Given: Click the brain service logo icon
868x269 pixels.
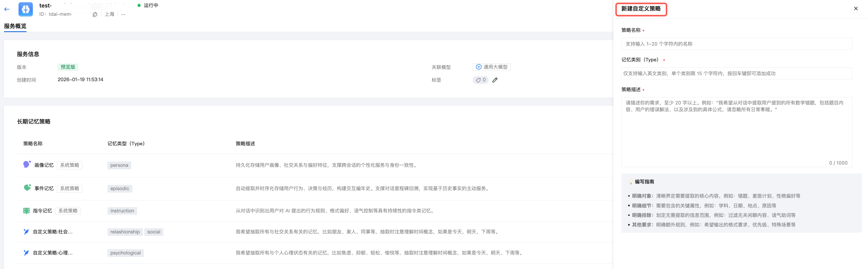Looking at the screenshot, I should [26, 10].
